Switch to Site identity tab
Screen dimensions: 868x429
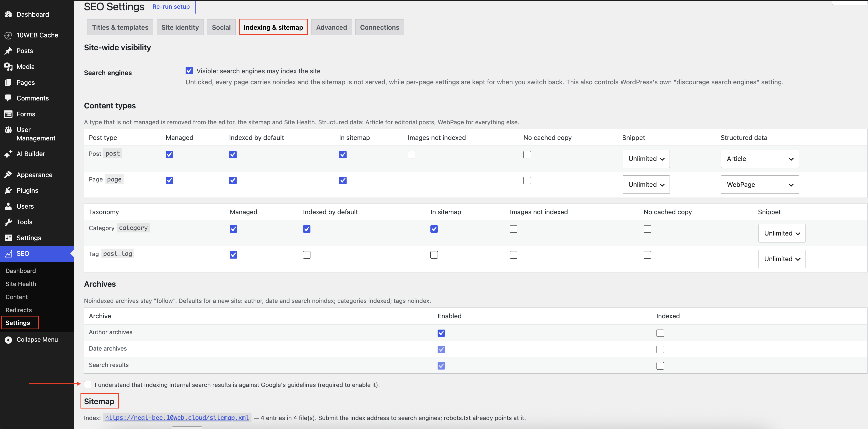pos(180,27)
